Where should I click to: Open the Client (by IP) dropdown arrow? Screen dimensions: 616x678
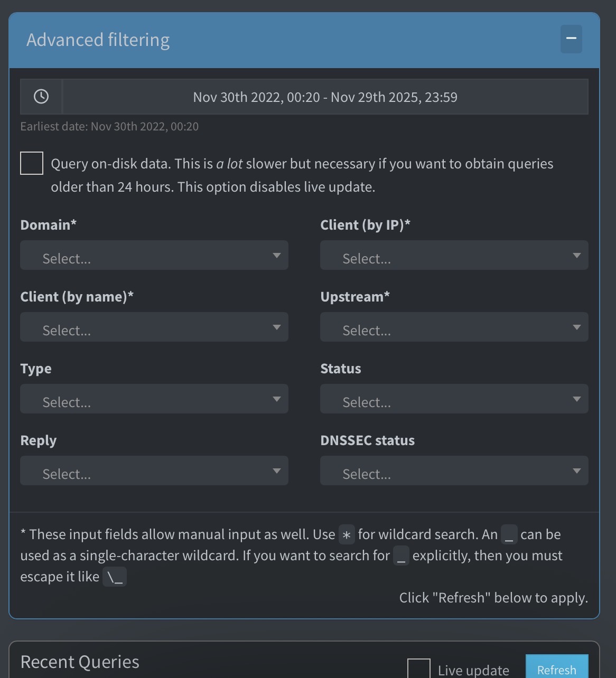[577, 256]
